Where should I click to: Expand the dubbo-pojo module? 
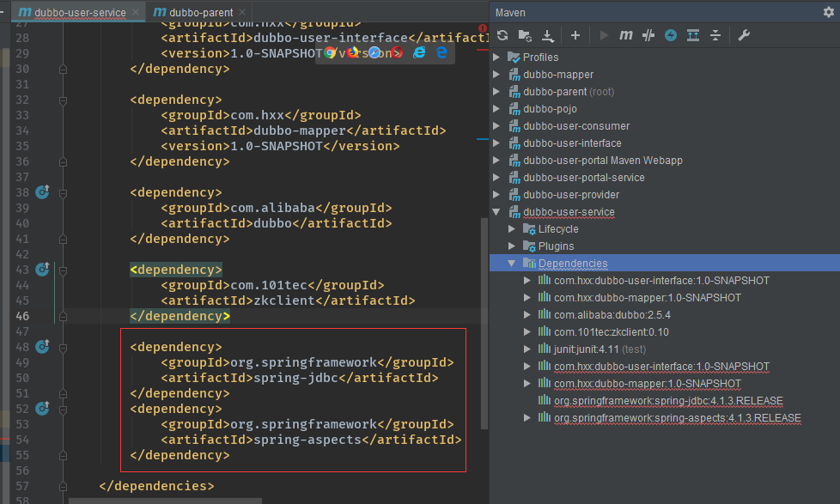(496, 108)
